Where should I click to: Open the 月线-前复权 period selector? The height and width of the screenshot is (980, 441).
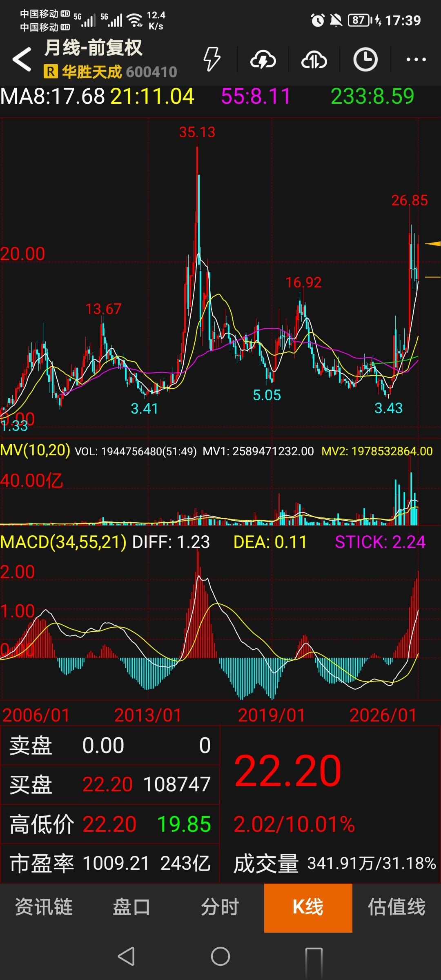[93, 48]
